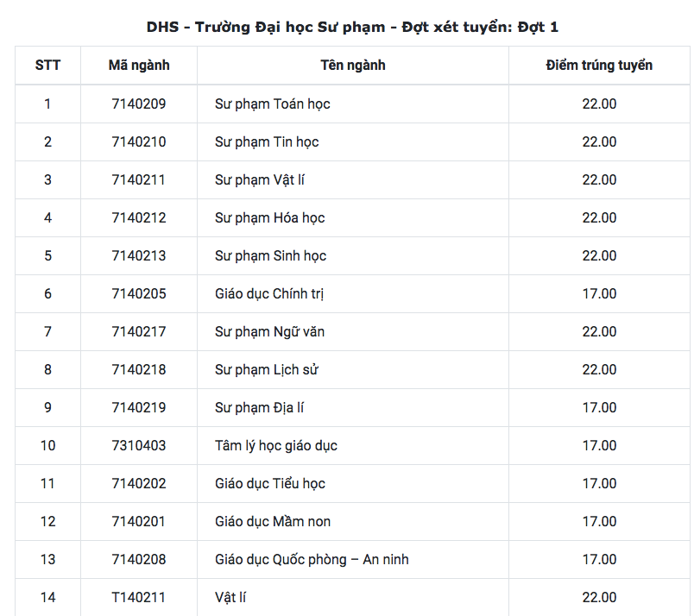Click Giáo dục Quốc phòng – An ninh
The height and width of the screenshot is (616, 694).
[x=312, y=559]
